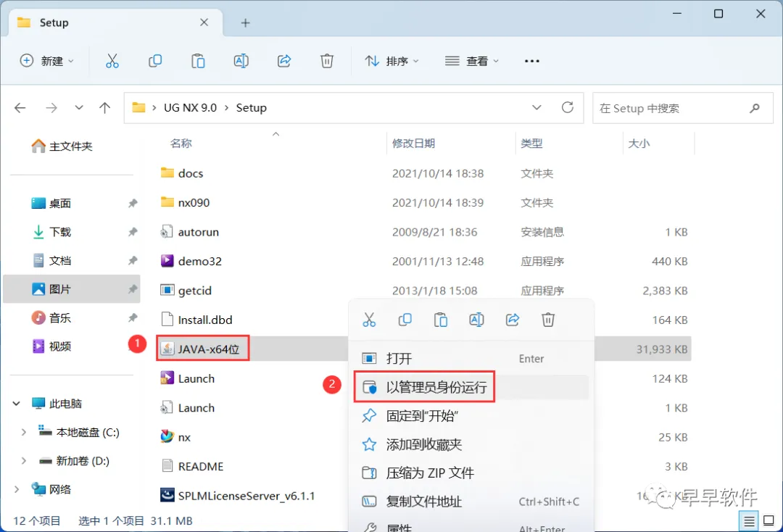The height and width of the screenshot is (532, 783).
Task: Choose 复制文件地址 in the context menu
Action: pyautogui.click(x=471, y=501)
